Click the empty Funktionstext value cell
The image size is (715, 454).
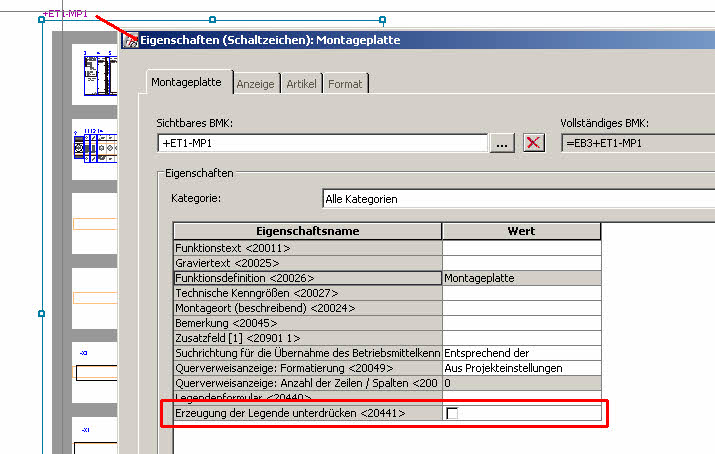coord(521,248)
